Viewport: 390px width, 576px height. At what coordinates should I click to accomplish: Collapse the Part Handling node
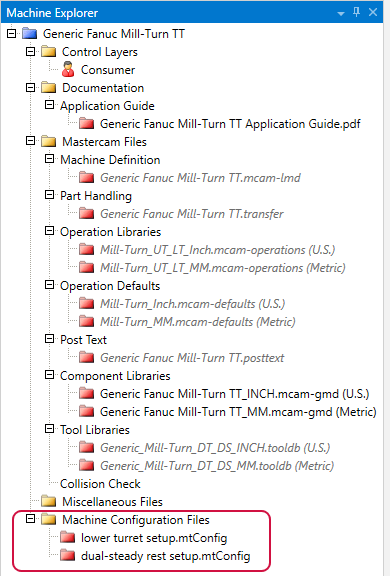[49, 195]
